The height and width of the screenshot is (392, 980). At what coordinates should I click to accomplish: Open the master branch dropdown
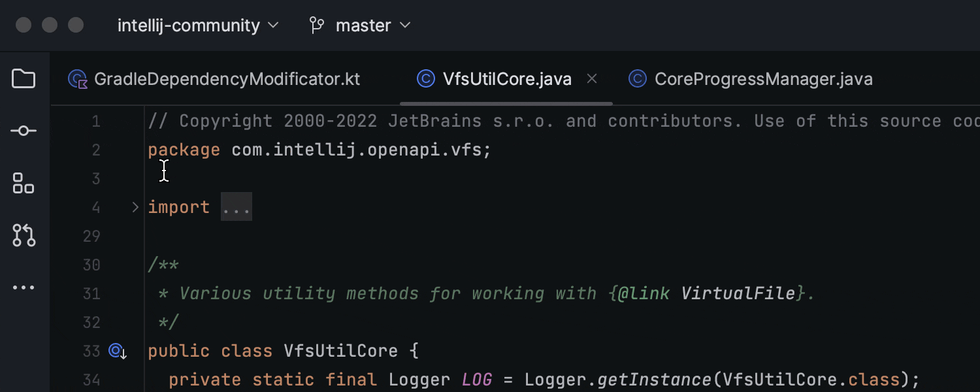pos(363,25)
